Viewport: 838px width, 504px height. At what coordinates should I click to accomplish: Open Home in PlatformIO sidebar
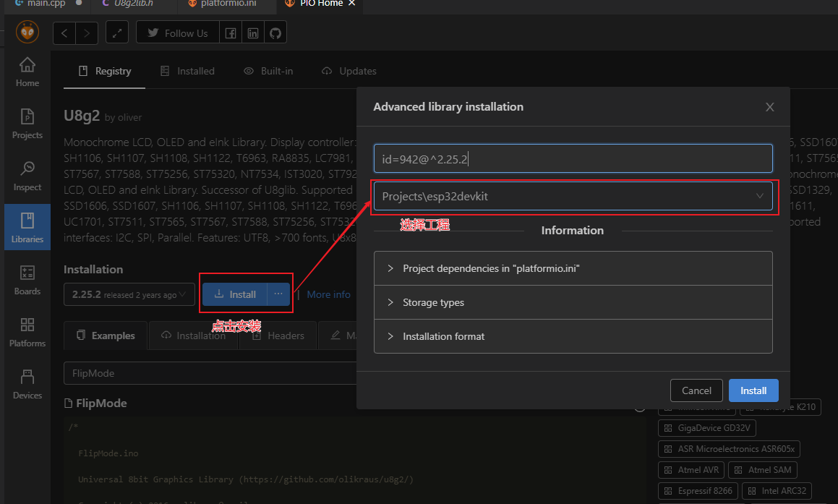point(27,72)
